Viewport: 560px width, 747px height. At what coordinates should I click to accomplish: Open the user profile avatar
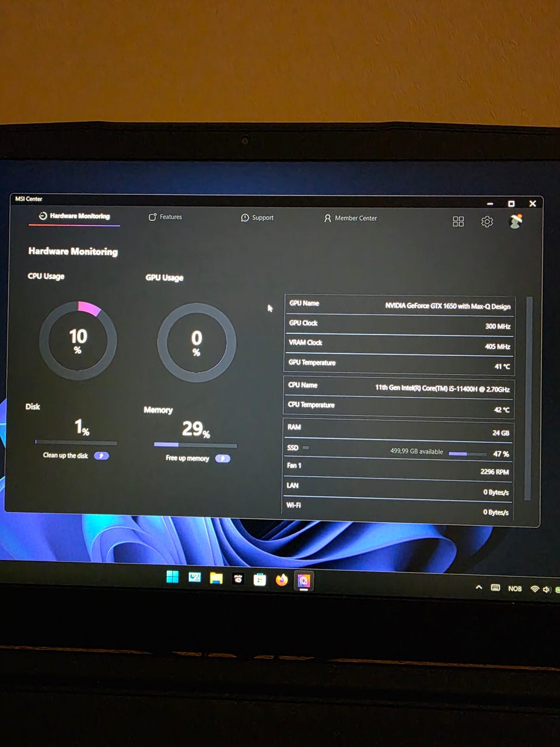(516, 221)
